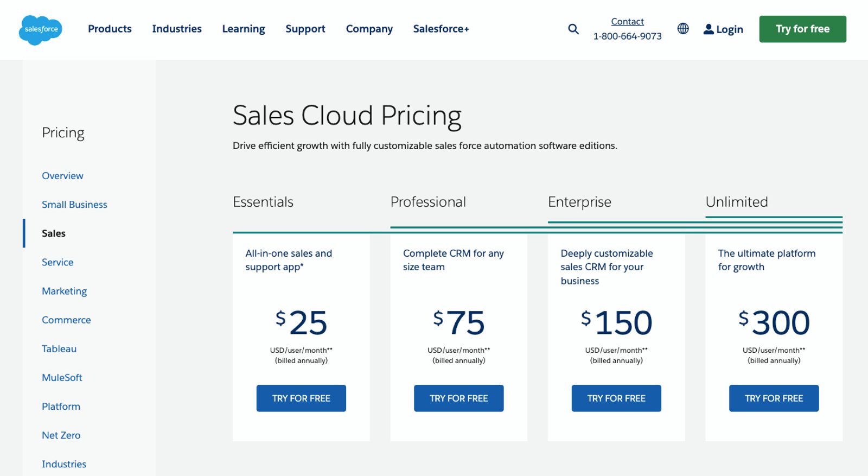Click the Login person icon

tap(709, 29)
